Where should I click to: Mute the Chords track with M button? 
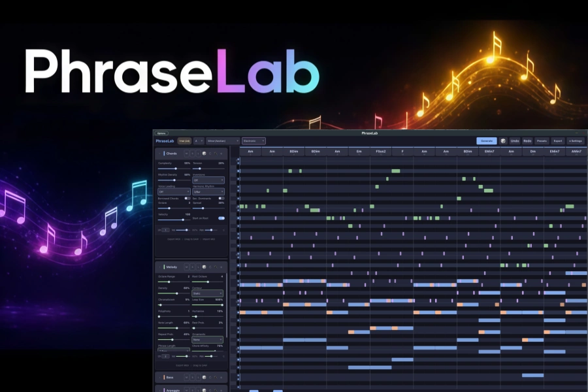186,154
